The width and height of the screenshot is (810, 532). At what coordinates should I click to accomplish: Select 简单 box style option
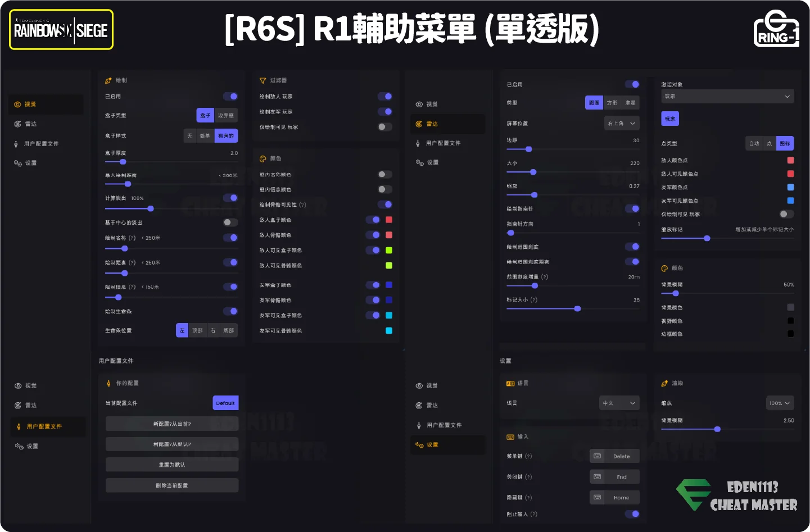point(205,136)
